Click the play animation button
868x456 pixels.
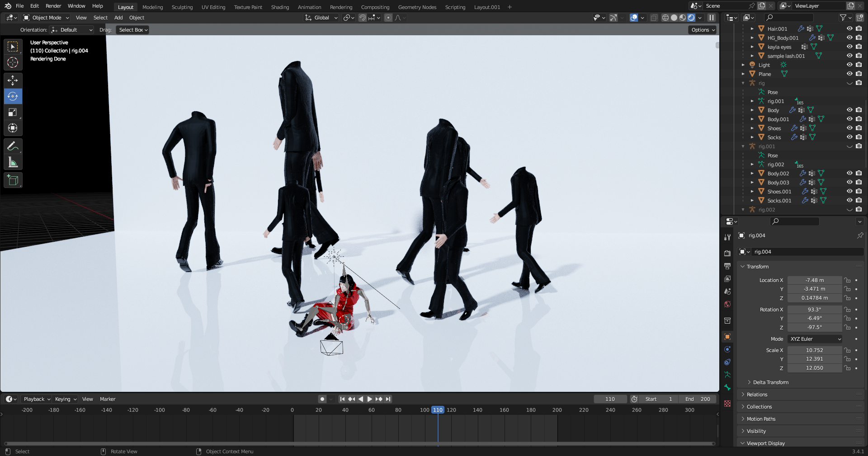[369, 399]
